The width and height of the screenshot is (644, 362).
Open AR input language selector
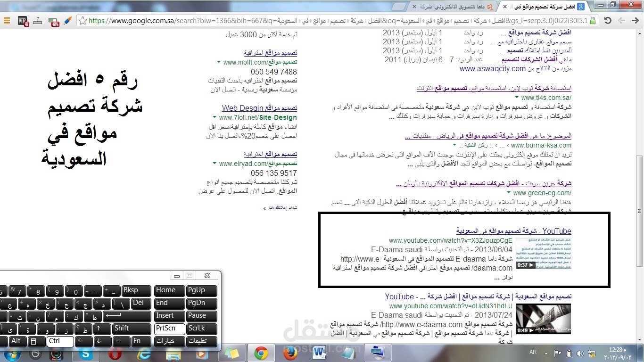click(x=533, y=353)
